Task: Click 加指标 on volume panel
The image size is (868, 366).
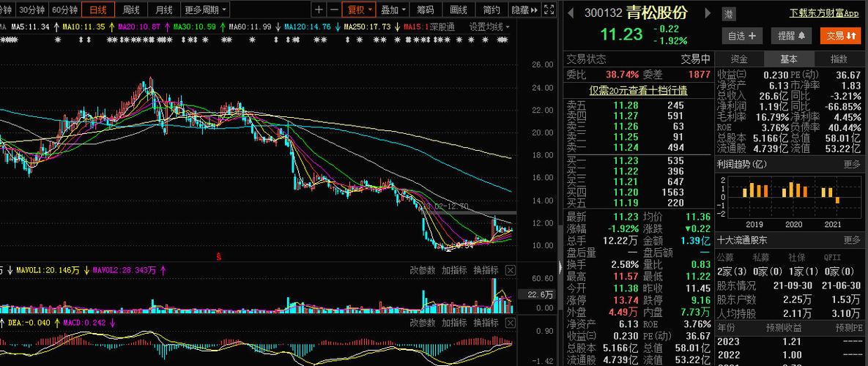Action: tap(454, 270)
